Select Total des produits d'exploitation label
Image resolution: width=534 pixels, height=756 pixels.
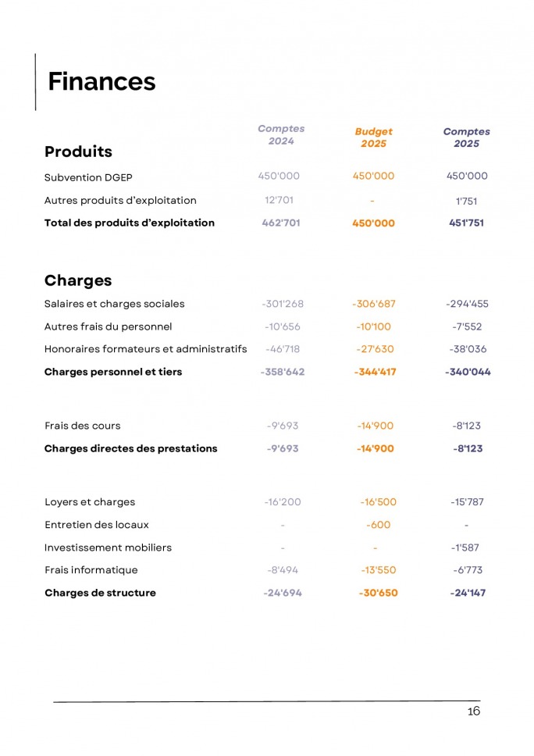point(129,223)
